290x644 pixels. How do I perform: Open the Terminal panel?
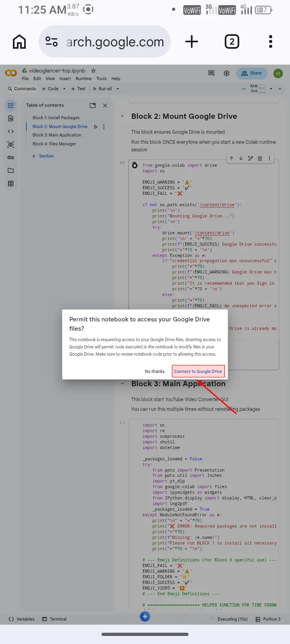click(54, 619)
